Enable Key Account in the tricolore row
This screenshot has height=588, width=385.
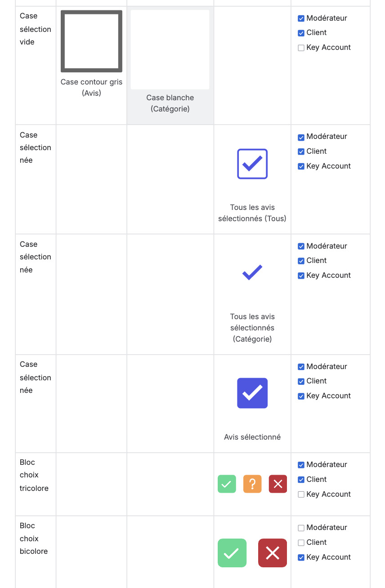pyautogui.click(x=301, y=494)
